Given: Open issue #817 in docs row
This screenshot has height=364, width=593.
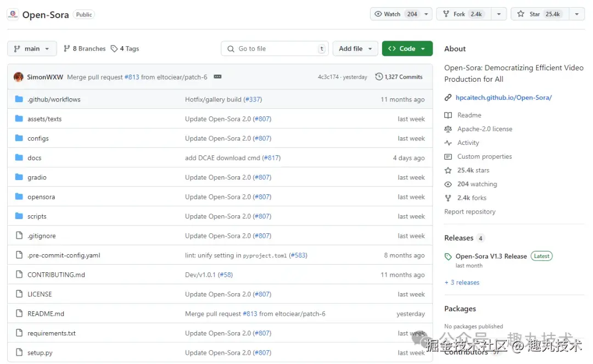Looking at the screenshot, I should point(272,158).
